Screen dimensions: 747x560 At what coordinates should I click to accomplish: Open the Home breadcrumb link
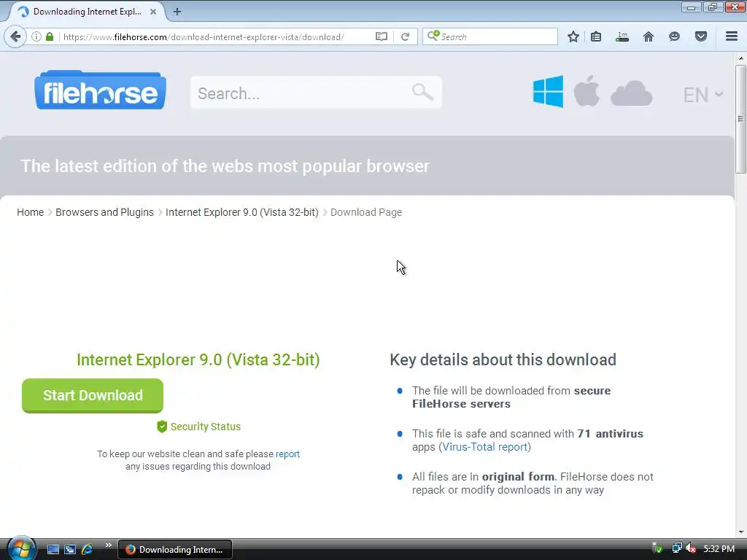pos(30,212)
